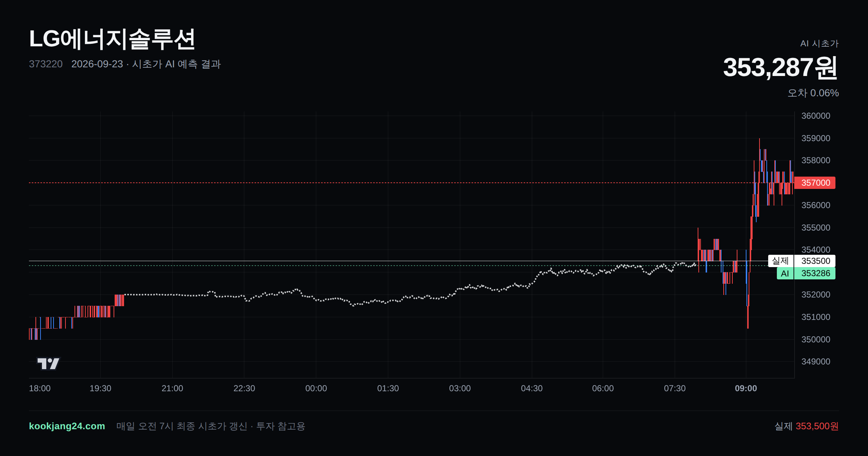The height and width of the screenshot is (456, 868).
Task: Click the 00:00 time axis label
Action: pyautogui.click(x=316, y=388)
